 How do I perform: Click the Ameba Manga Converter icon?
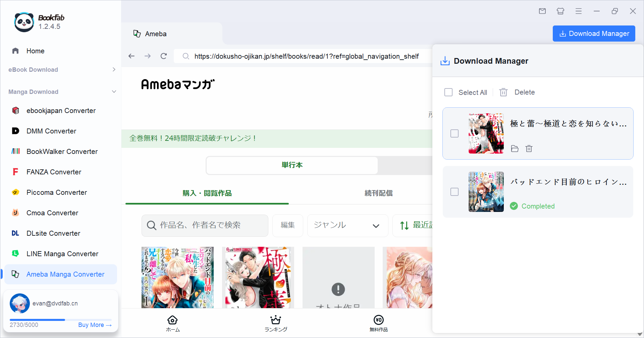[x=15, y=274]
